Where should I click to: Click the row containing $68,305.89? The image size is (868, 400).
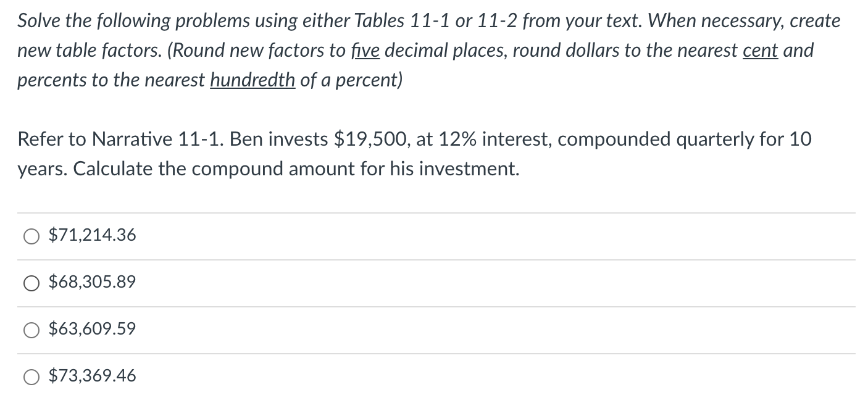coord(247,282)
